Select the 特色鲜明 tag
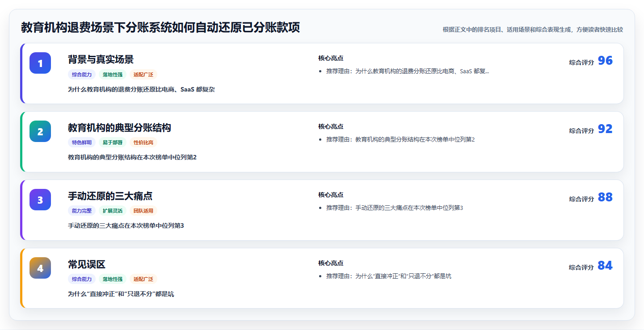The image size is (644, 330). pyautogui.click(x=82, y=142)
